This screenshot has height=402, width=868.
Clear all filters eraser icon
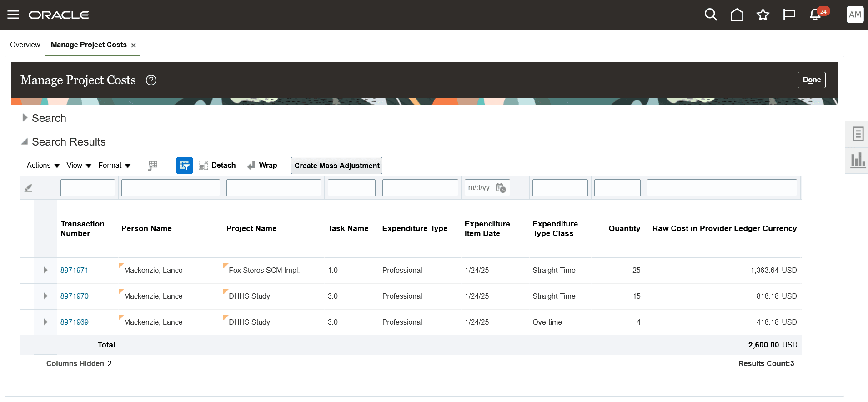pyautogui.click(x=28, y=188)
